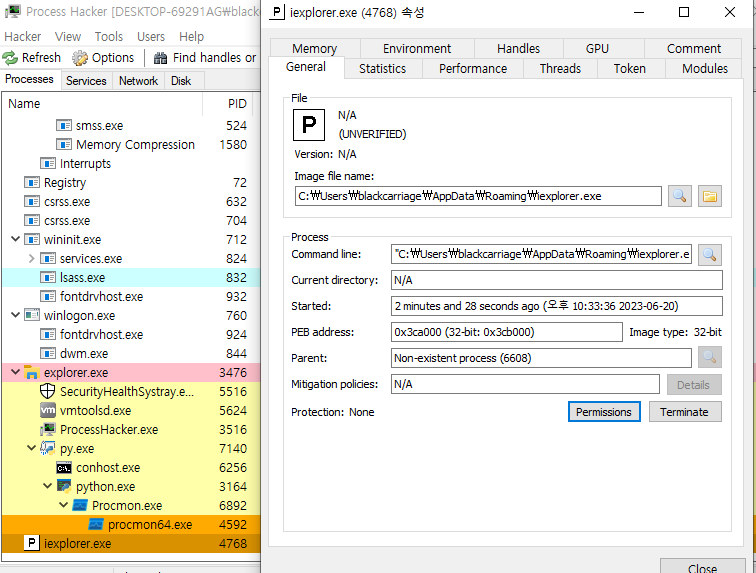The width and height of the screenshot is (756, 573).
Task: Open the Handles tab in properties
Action: coord(518,48)
